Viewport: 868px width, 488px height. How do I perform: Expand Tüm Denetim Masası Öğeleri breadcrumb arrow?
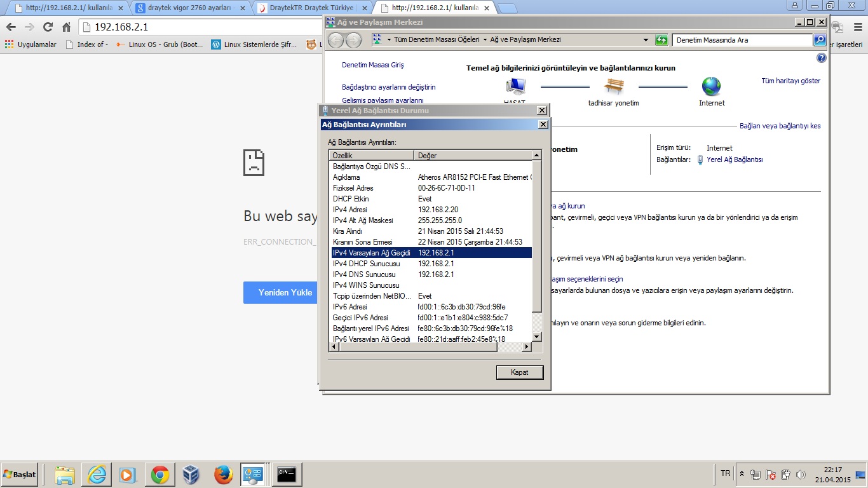click(x=485, y=40)
